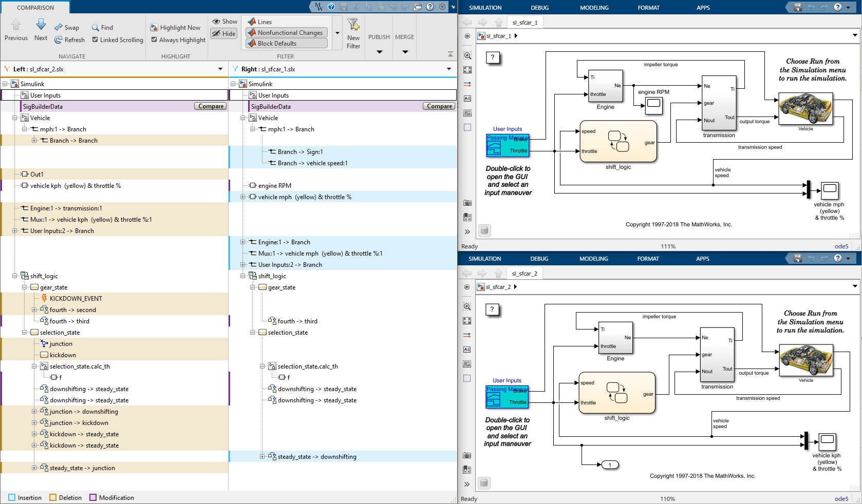Click the Find magnifier tool

(x=96, y=27)
